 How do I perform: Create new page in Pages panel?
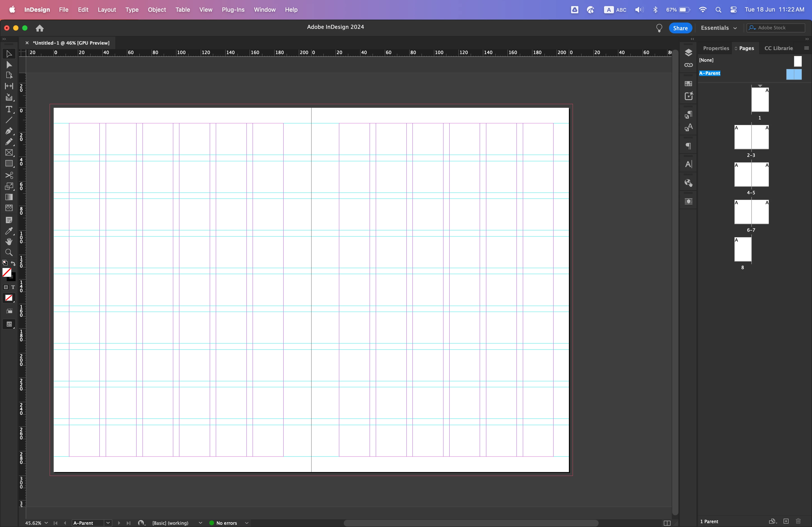click(x=786, y=521)
